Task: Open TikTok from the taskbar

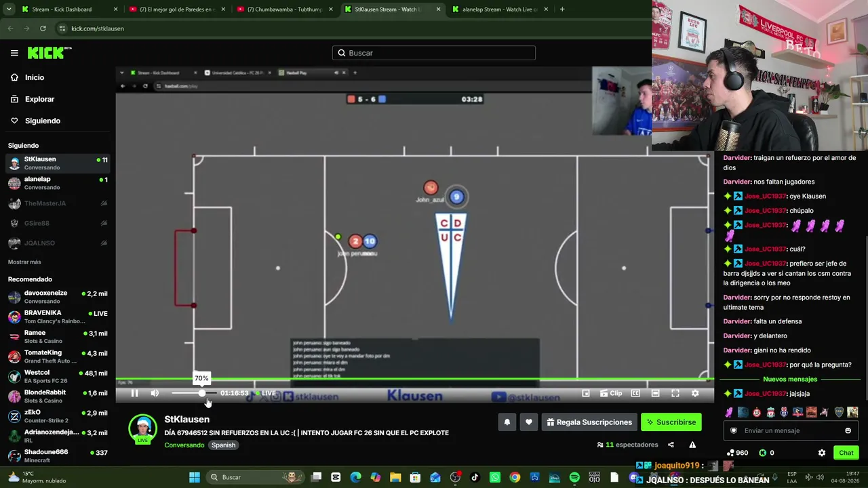Action: [475, 477]
